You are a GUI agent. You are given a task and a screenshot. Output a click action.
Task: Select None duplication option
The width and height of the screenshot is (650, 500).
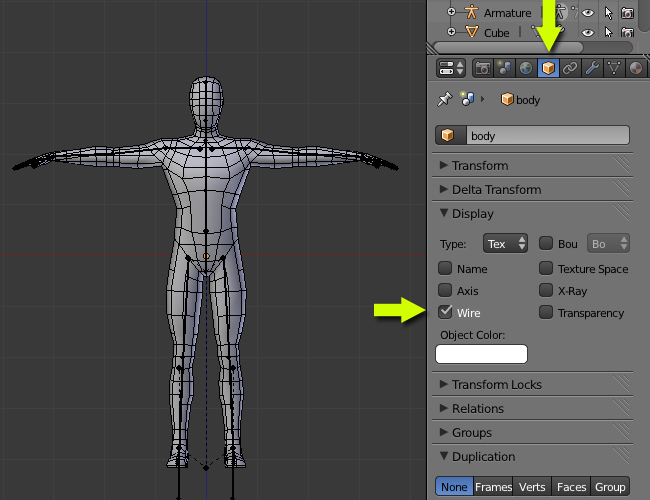coord(454,487)
